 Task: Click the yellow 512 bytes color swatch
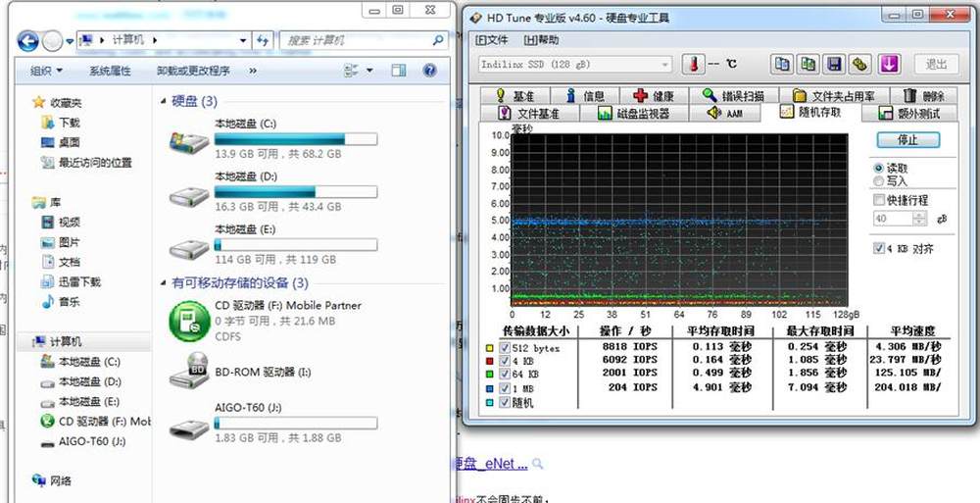point(489,347)
